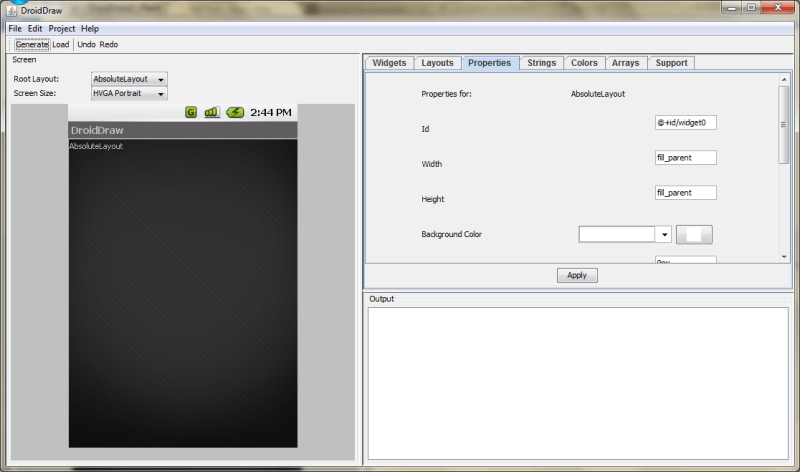The width and height of the screenshot is (800, 472).
Task: Expand the Background Color combo box arrow
Action: [664, 235]
